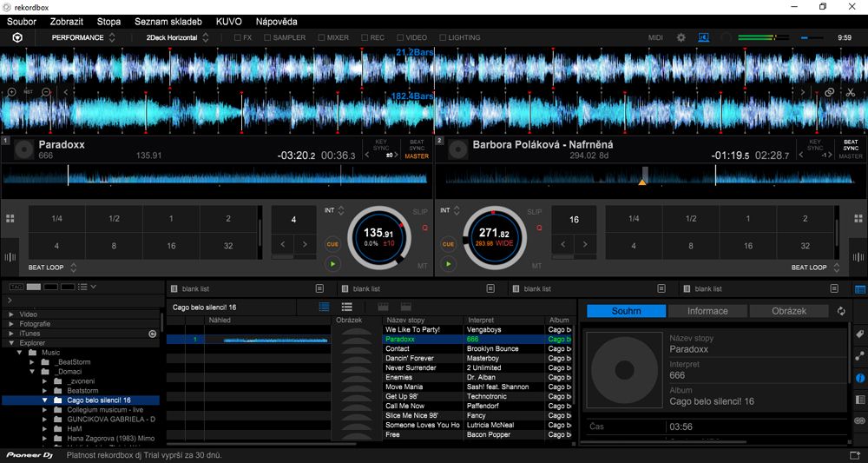Click BEAT SYNC MASTER on deck 1

417,149
